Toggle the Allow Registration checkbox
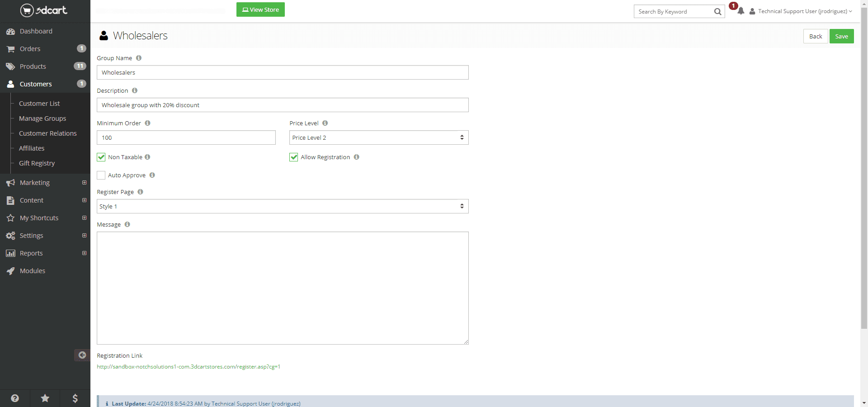The image size is (868, 407). point(294,157)
